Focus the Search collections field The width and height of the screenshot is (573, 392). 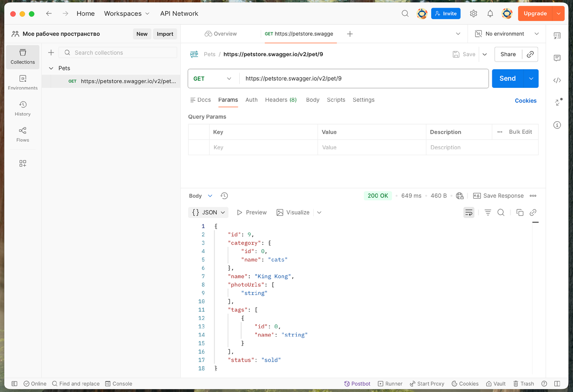tap(118, 53)
